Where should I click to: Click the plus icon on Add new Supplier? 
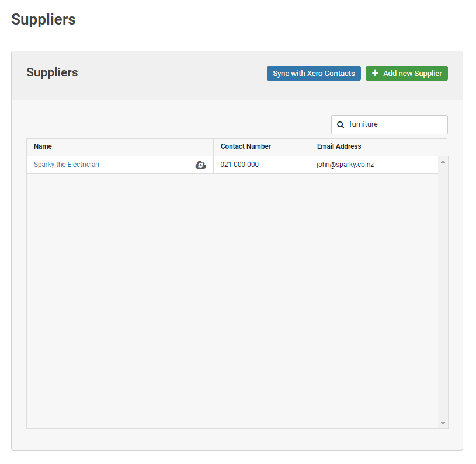click(375, 74)
